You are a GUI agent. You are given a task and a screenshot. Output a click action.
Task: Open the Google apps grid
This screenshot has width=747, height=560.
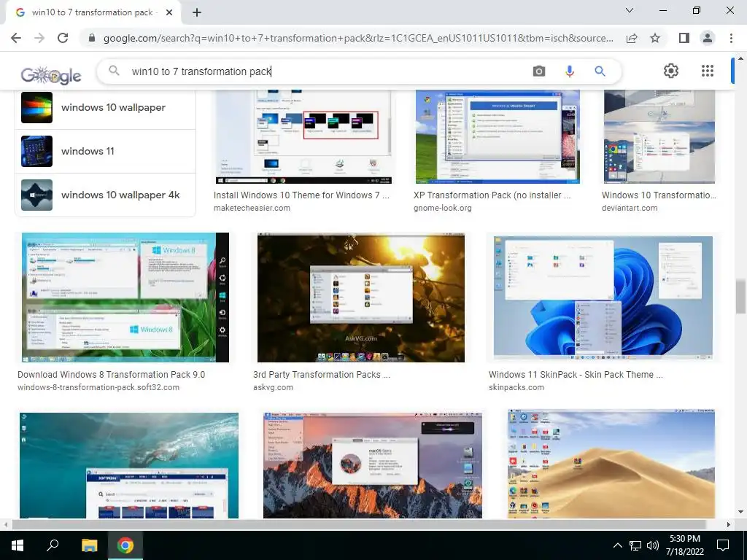click(708, 71)
